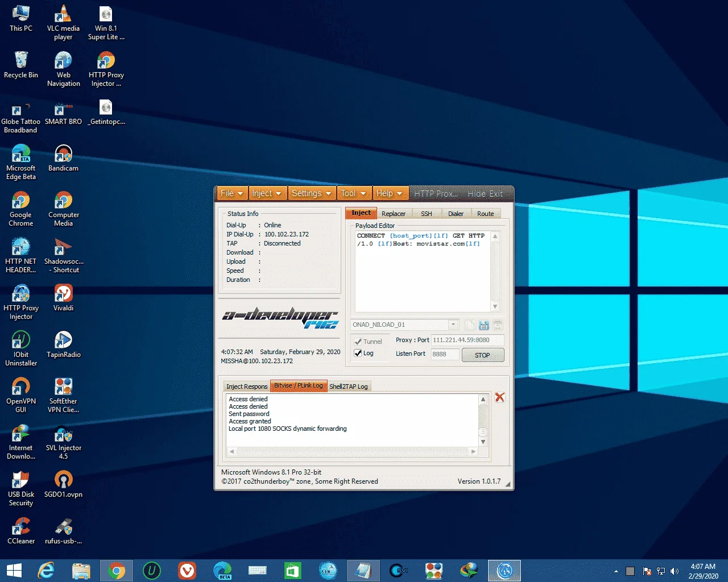728x582 pixels.
Task: Select the Bitvise / PLink Log tab
Action: pos(299,385)
